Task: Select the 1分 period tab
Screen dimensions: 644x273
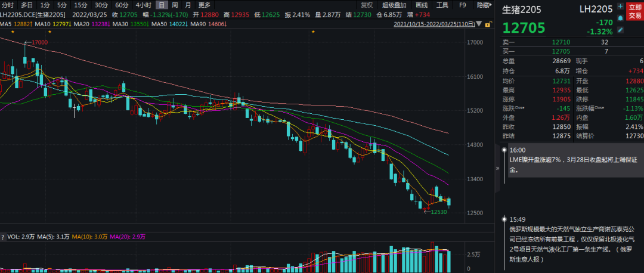Action: (x=44, y=5)
